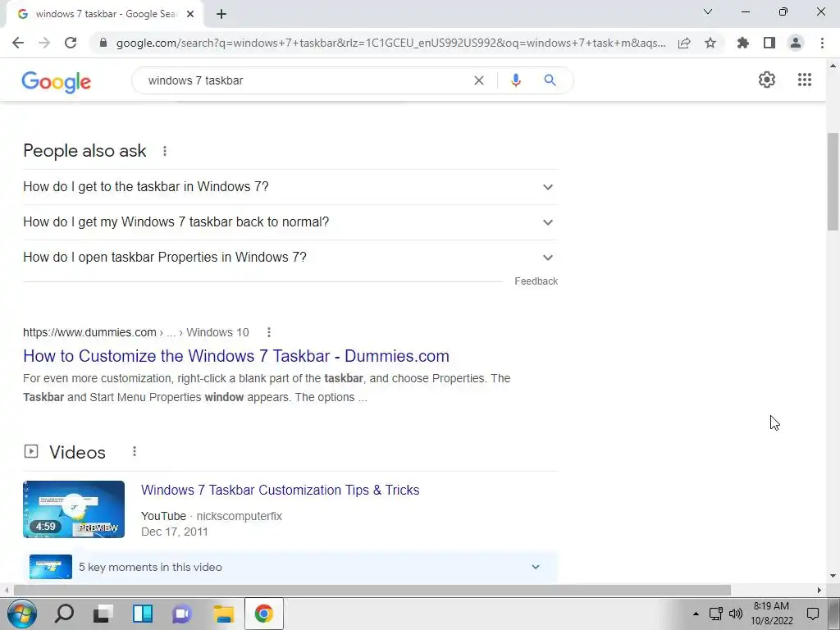
Task: Expand open taskbar Properties question
Action: tap(290, 258)
